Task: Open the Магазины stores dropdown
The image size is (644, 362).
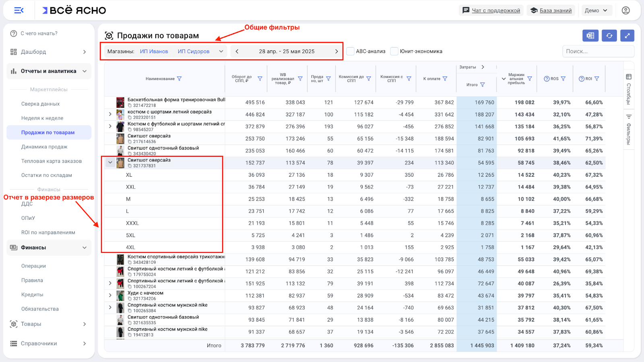Action: pos(221,52)
